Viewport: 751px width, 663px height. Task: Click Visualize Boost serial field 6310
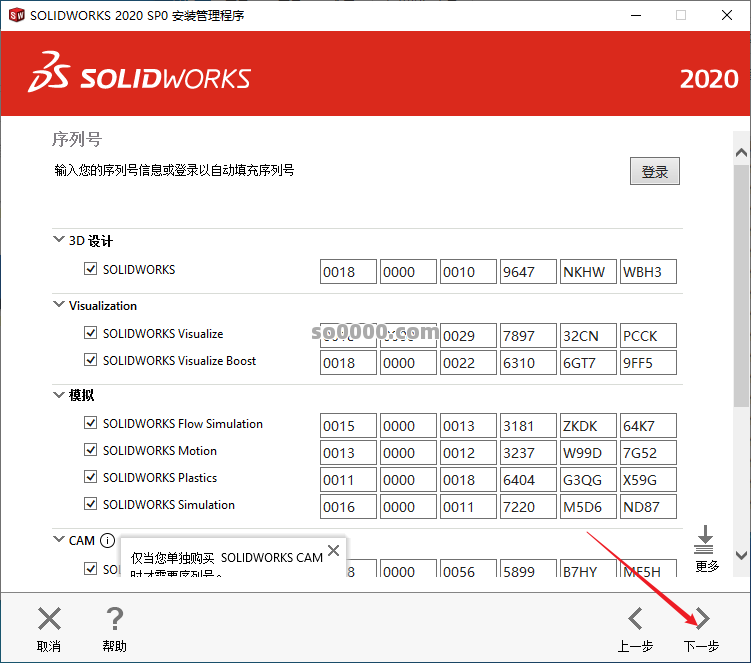(x=528, y=363)
